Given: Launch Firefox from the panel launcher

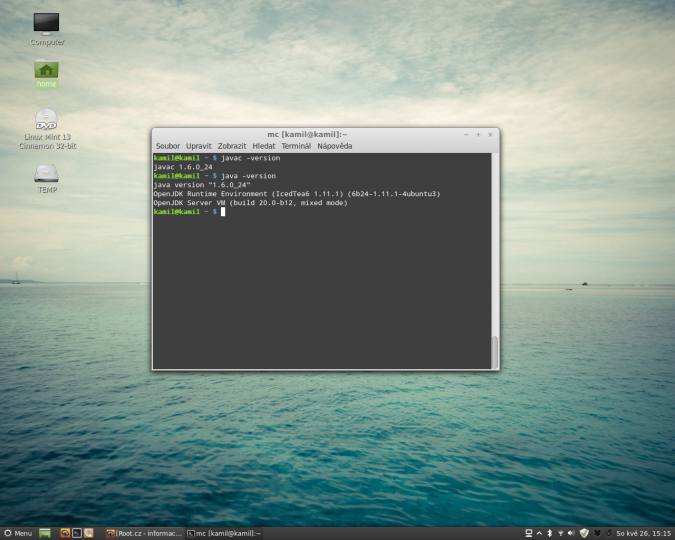Looking at the screenshot, I should pyautogui.click(x=65, y=534).
